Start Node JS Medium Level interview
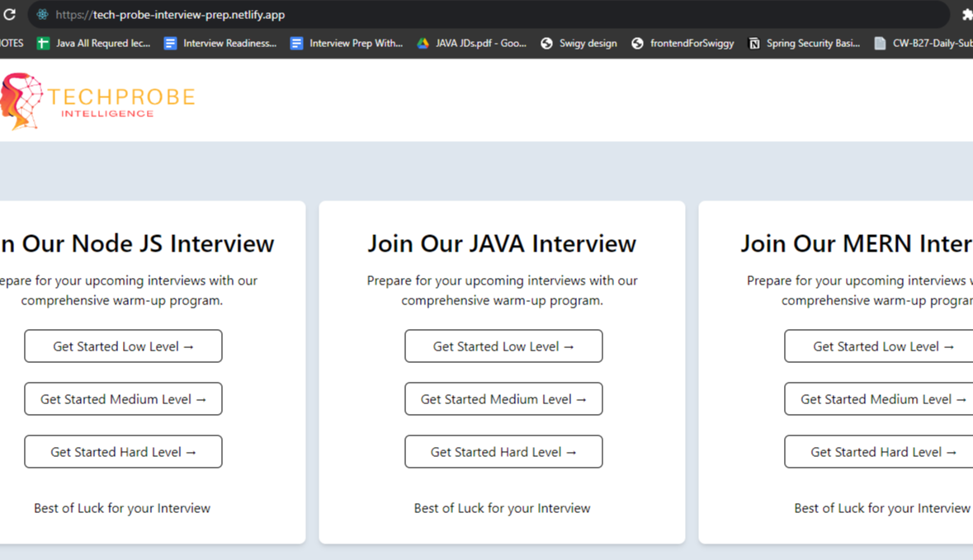This screenshot has height=560, width=973. (x=124, y=398)
